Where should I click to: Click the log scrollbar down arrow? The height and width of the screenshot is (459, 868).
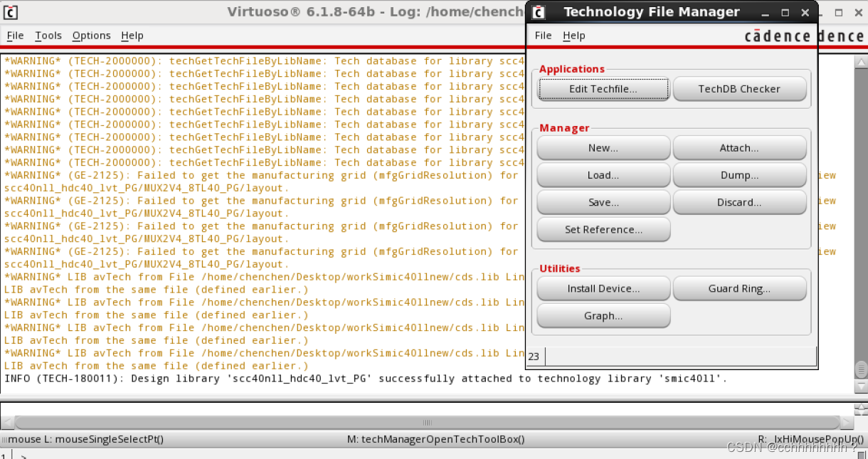861,387
